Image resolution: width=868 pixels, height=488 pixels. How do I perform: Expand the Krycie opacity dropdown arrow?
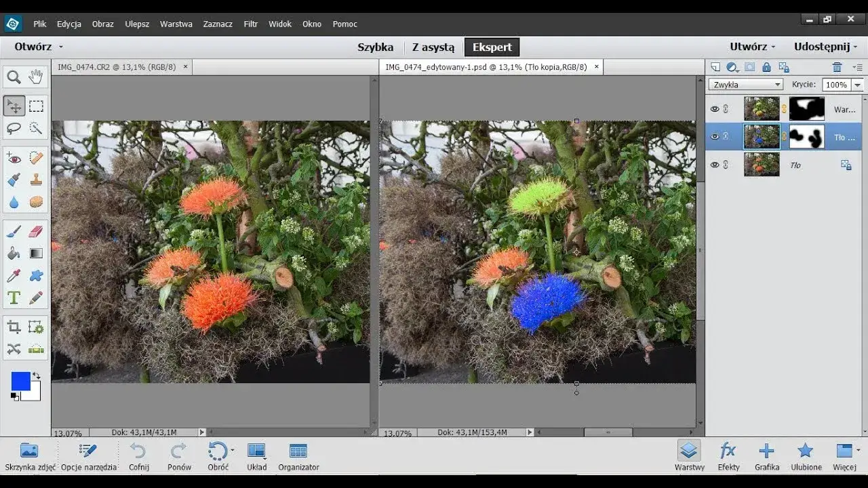857,85
